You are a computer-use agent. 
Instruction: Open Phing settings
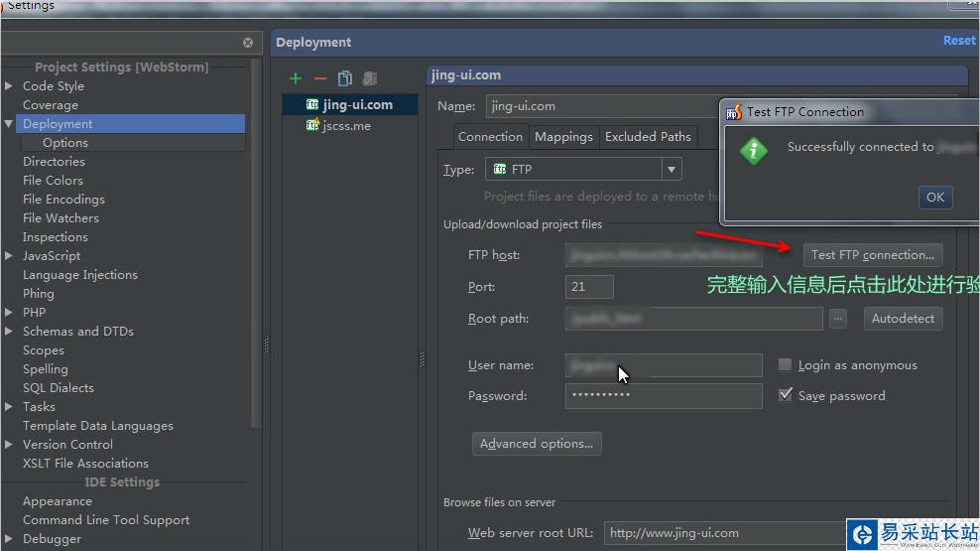[38, 293]
